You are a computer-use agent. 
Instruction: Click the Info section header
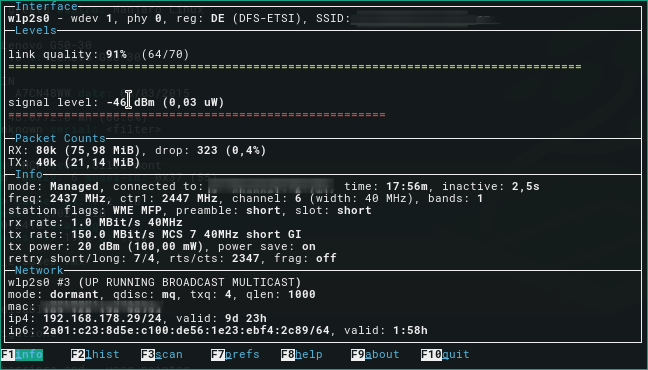(x=29, y=174)
